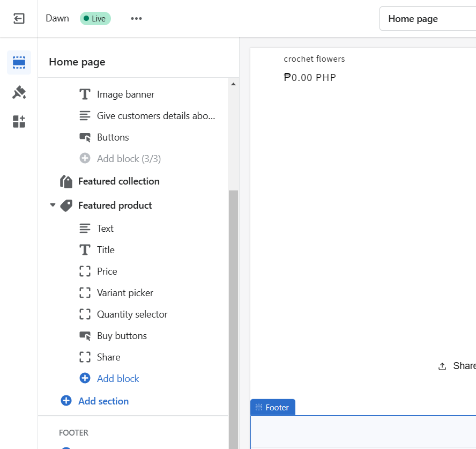The height and width of the screenshot is (449, 476).
Task: Open Theme settings paintbrush icon
Action: click(x=19, y=92)
